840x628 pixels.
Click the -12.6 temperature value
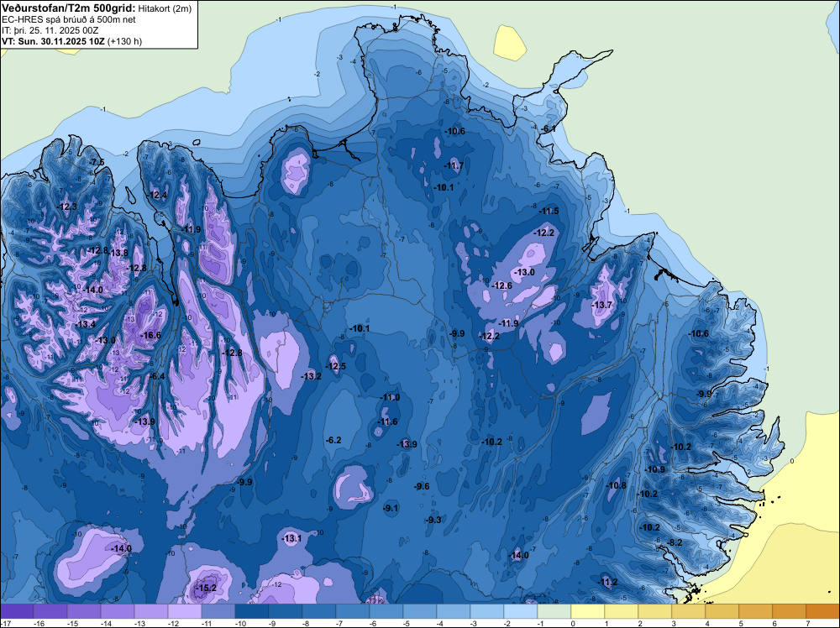[502, 286]
